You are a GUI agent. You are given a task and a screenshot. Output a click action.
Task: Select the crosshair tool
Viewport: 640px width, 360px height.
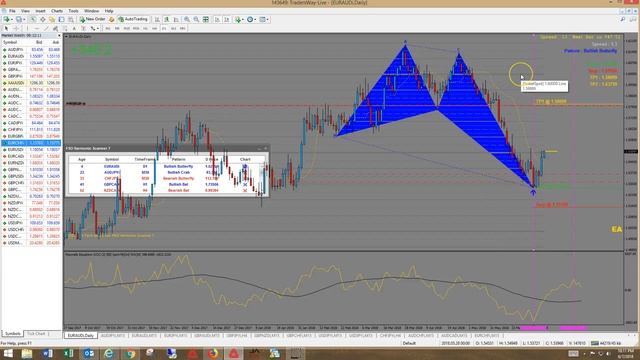[16, 29]
